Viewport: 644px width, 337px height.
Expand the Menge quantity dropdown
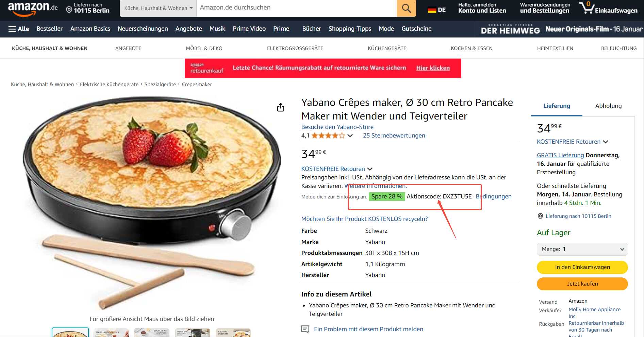582,249
